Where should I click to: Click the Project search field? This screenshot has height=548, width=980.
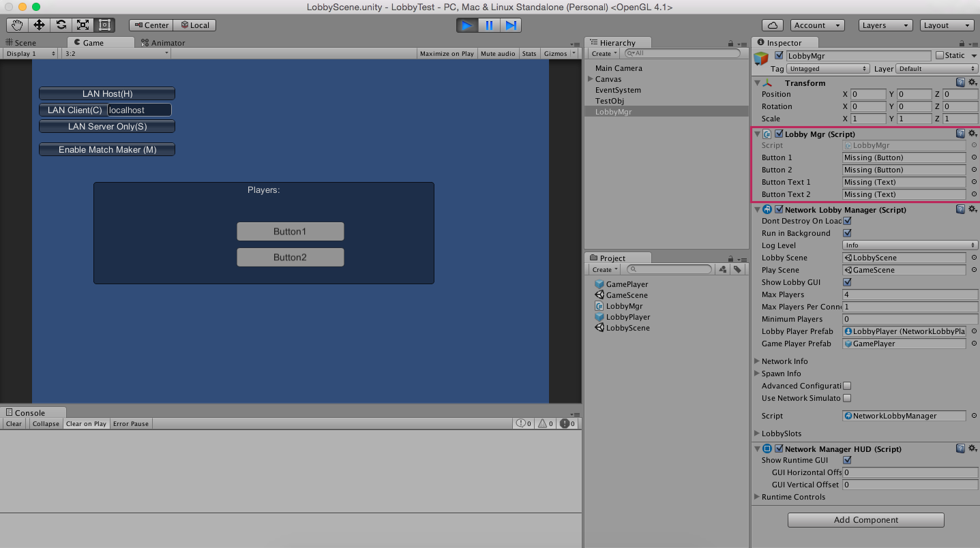point(670,269)
